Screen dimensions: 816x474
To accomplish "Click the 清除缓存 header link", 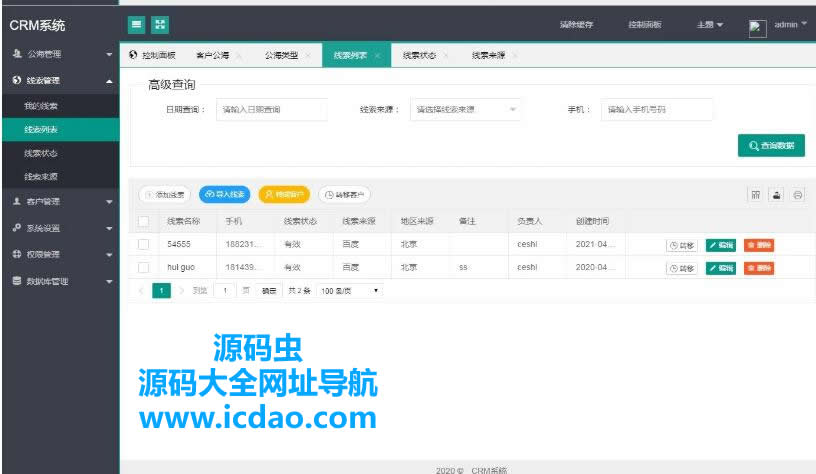I will pos(577,24).
